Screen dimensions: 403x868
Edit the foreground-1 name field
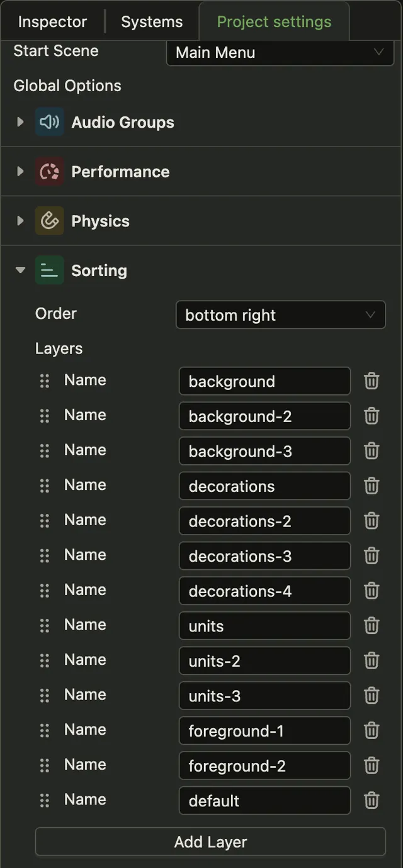[x=264, y=731]
